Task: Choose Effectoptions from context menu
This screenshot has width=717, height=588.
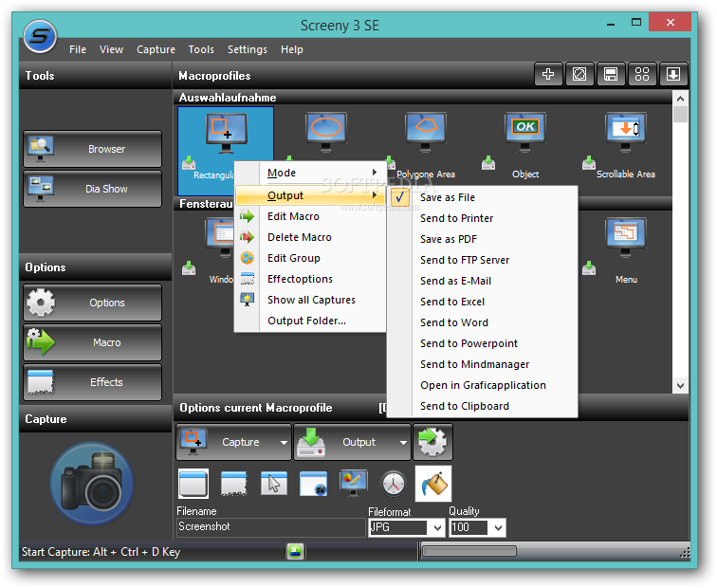Action: pos(311,279)
